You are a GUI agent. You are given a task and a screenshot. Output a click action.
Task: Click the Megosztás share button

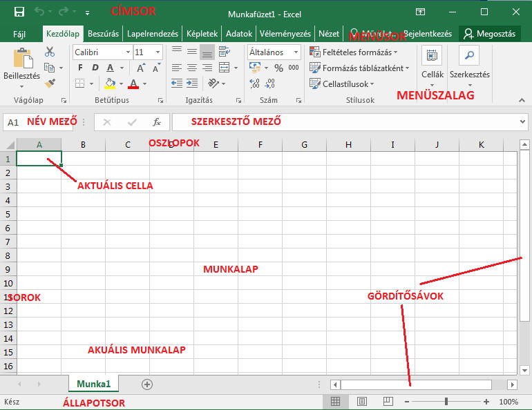(490, 33)
